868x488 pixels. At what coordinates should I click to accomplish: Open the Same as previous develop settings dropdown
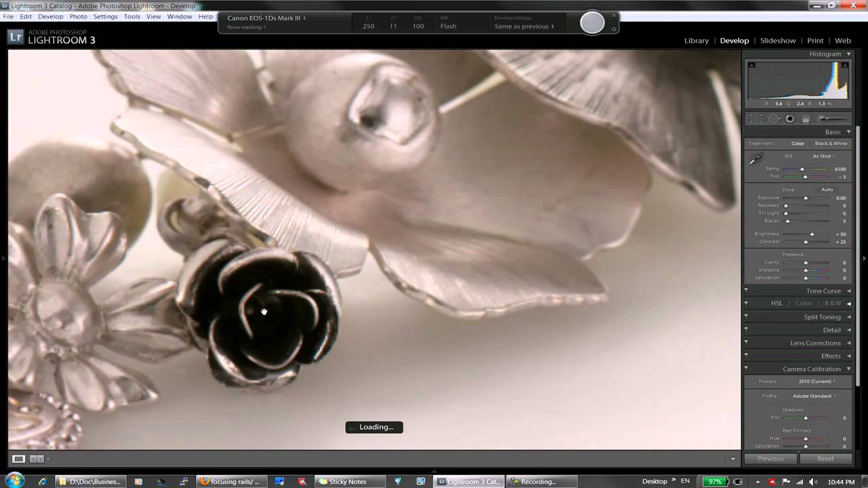click(x=524, y=26)
